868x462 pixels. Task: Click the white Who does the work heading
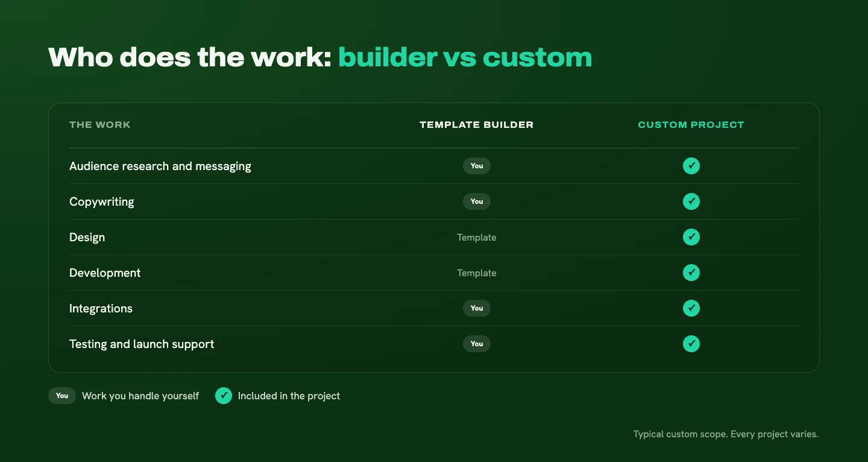[190, 57]
